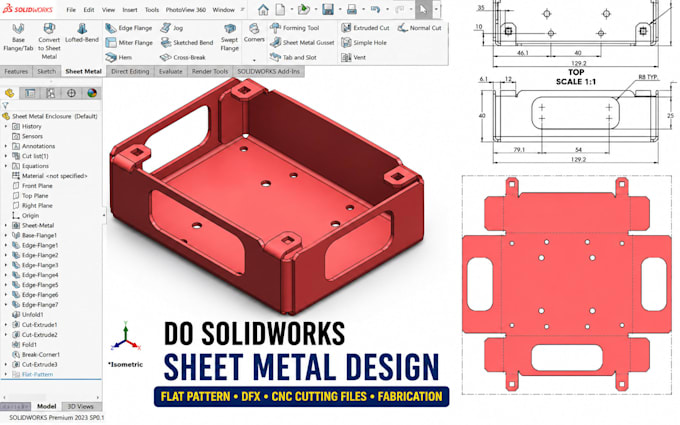The image size is (680, 425).
Task: Activate the Sketched Bend tool
Action: tap(187, 42)
